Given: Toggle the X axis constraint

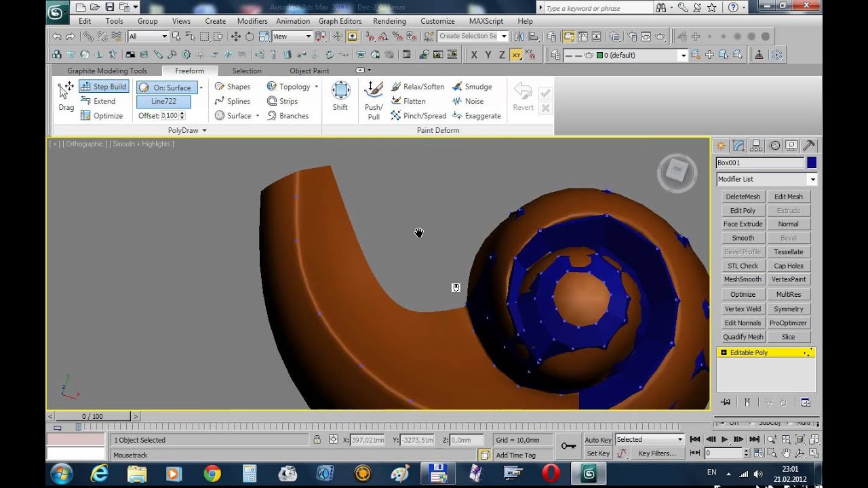Looking at the screenshot, I should (473, 55).
